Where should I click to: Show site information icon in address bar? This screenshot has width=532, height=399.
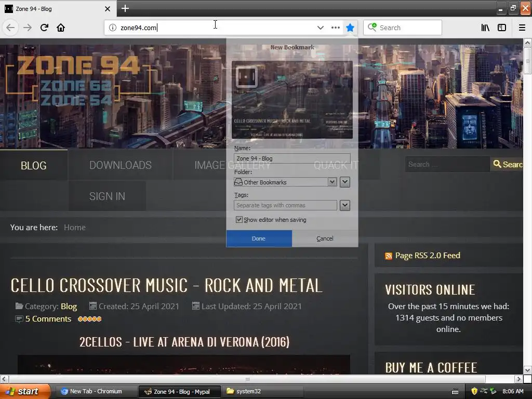(x=113, y=28)
